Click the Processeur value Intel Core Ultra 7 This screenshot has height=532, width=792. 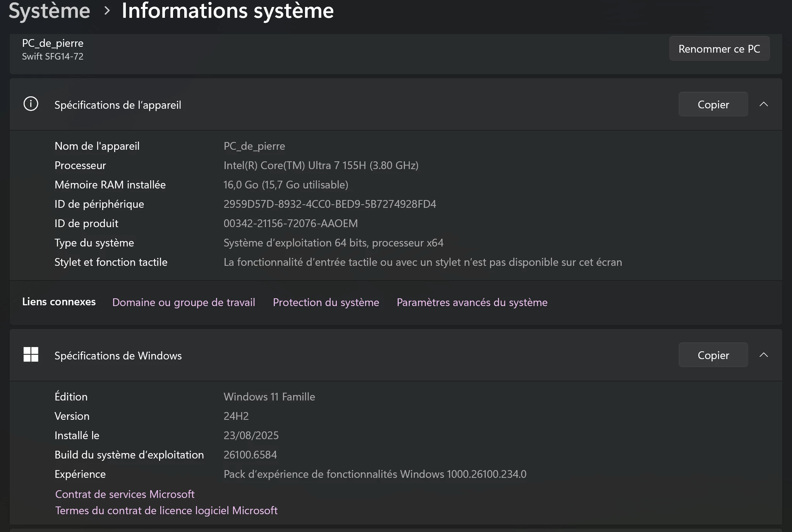[x=321, y=165]
